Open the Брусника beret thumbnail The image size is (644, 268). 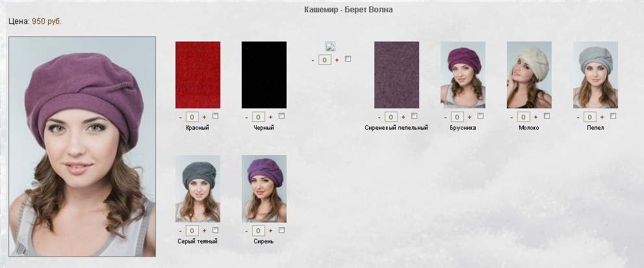point(463,75)
